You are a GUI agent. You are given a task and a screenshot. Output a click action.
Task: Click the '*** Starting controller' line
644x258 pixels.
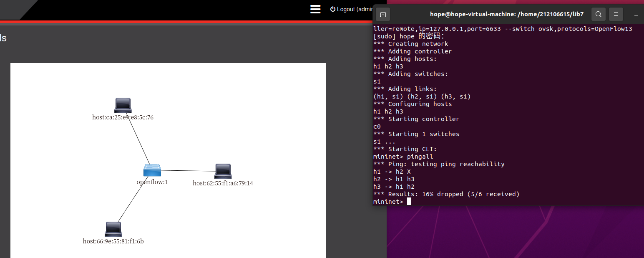416,119
